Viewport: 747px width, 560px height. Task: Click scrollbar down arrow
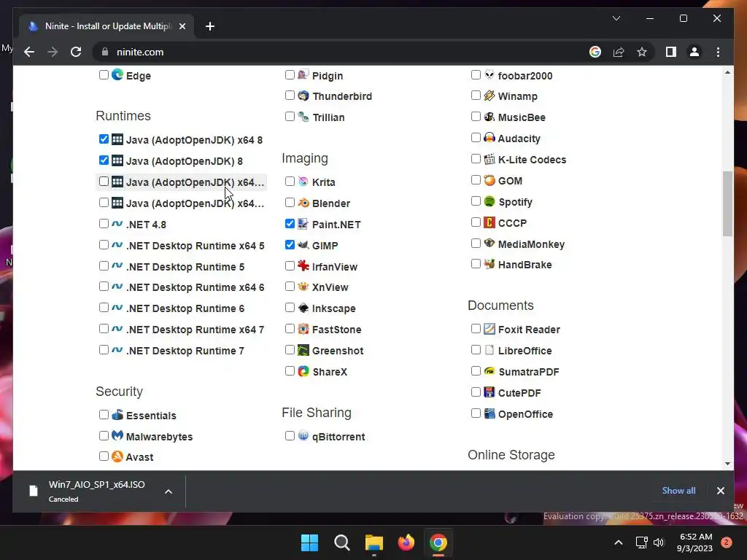727,463
